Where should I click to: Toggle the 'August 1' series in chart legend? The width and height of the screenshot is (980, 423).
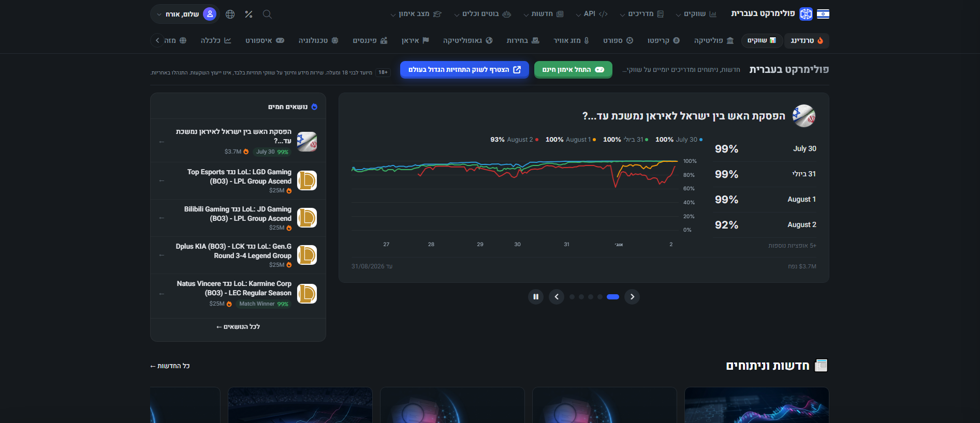[571, 140]
